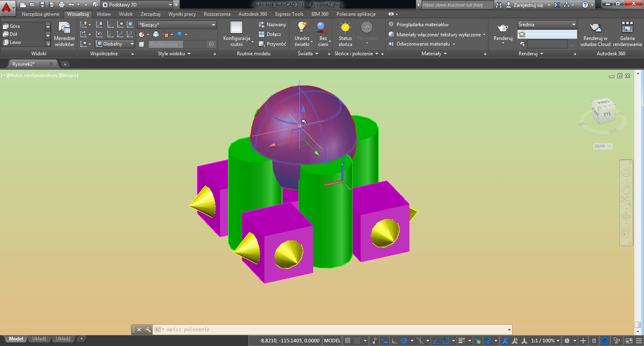Click the Przywróć viewport button
This screenshot has width=644, height=346.
coord(272,44)
